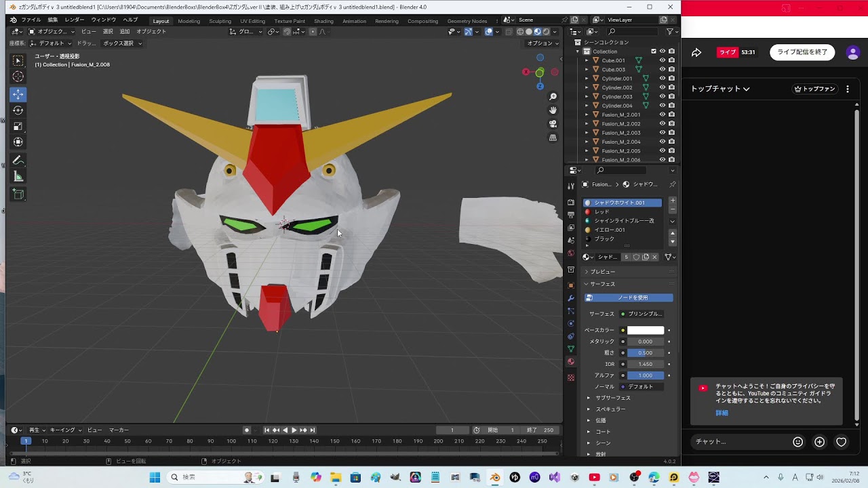The image size is (868, 488).
Task: Open the Object Data mesh properties tab
Action: [571, 349]
